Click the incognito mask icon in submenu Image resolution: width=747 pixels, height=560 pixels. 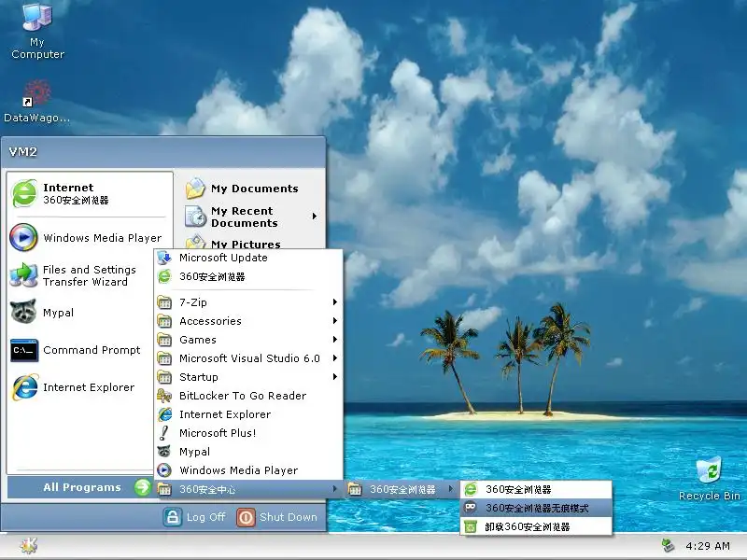[471, 508]
